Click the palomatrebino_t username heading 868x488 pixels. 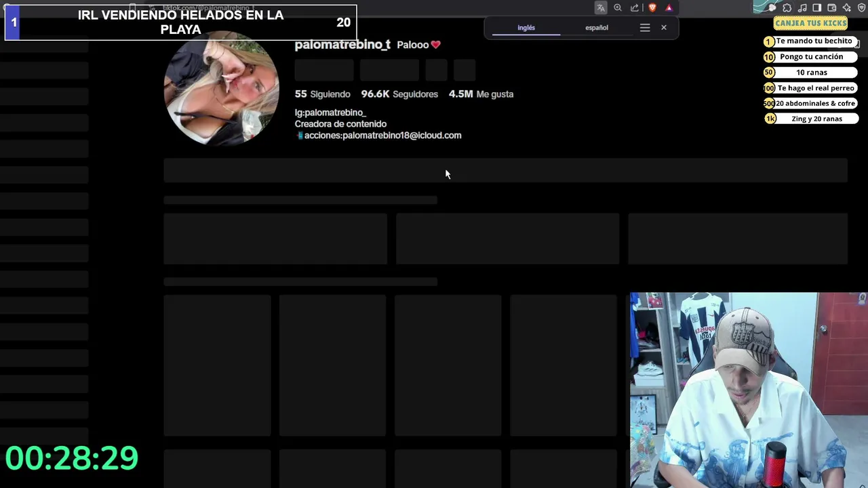(342, 45)
